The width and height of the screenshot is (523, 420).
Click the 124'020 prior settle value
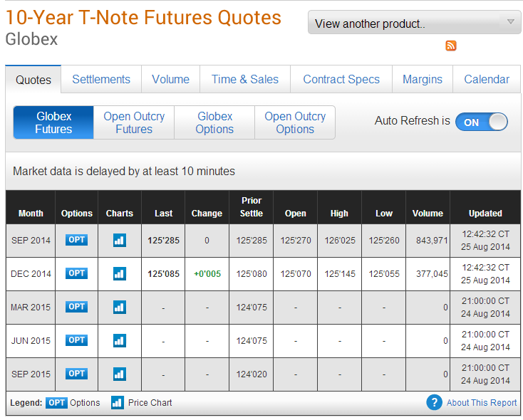(252, 374)
